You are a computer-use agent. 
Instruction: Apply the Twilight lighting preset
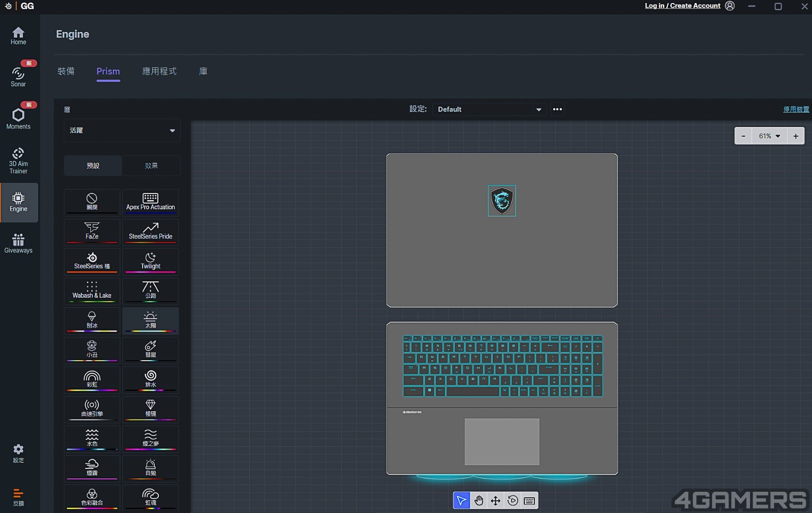tap(151, 261)
